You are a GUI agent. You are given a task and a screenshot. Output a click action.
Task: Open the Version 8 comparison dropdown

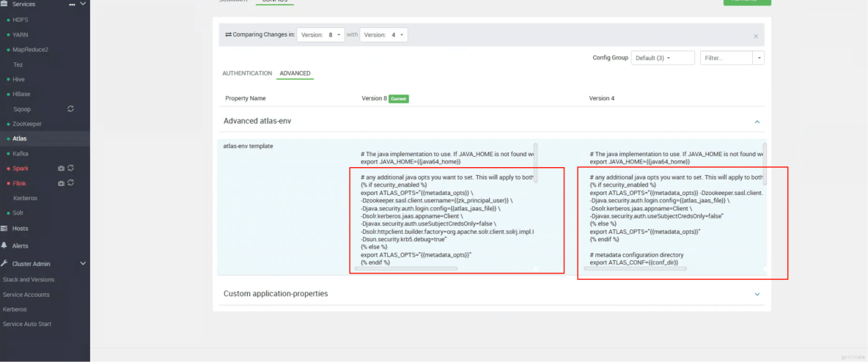click(320, 34)
